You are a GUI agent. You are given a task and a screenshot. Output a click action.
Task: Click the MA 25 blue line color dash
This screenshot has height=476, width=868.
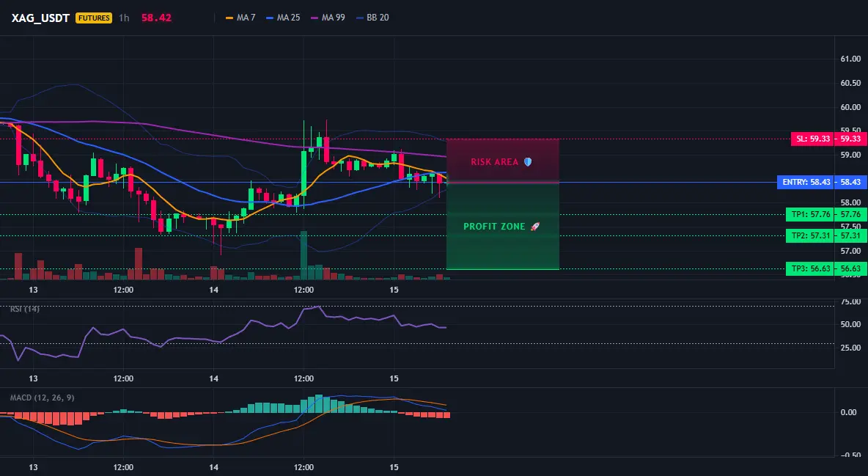pyautogui.click(x=270, y=18)
